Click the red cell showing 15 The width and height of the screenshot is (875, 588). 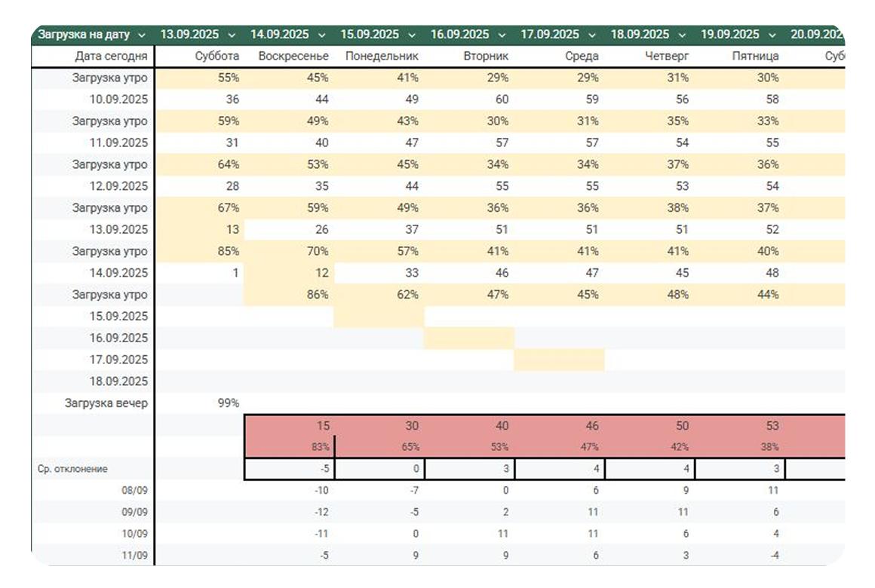(x=324, y=426)
